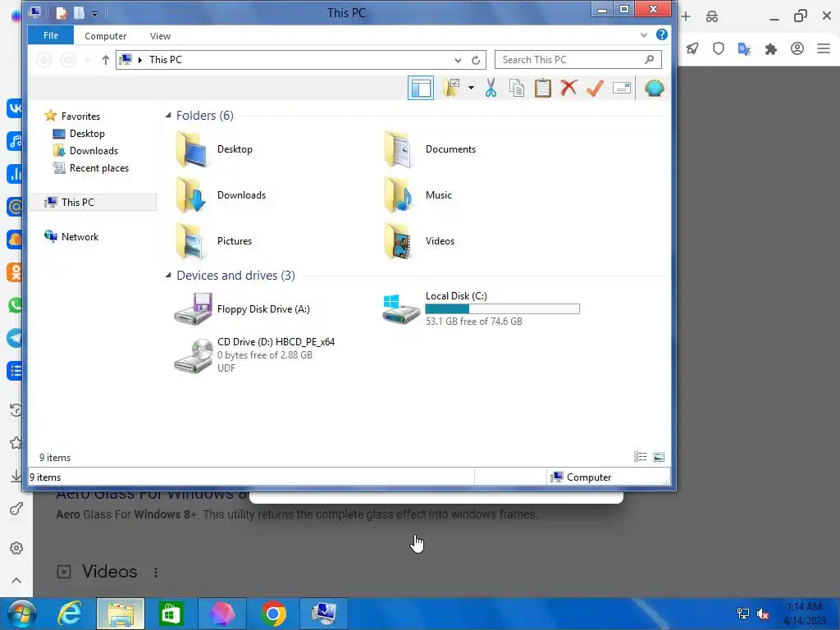Open address bar history dropdown
This screenshot has height=630, width=840.
(x=458, y=60)
